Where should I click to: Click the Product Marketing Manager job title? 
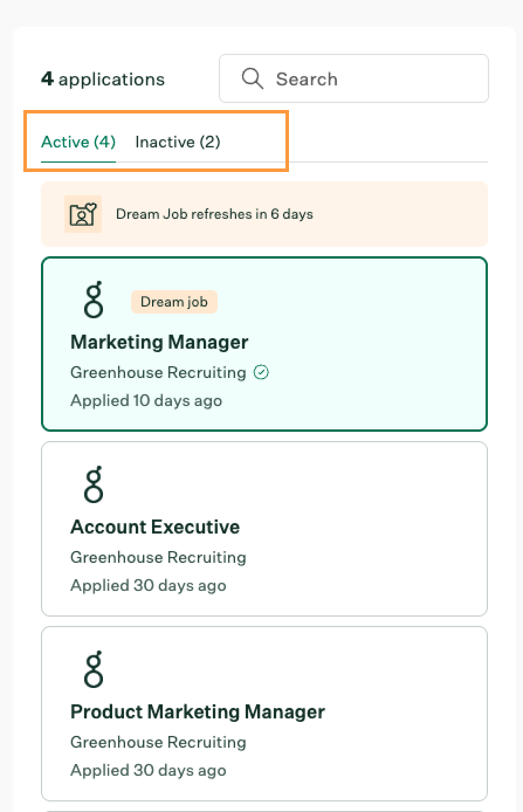click(x=198, y=712)
